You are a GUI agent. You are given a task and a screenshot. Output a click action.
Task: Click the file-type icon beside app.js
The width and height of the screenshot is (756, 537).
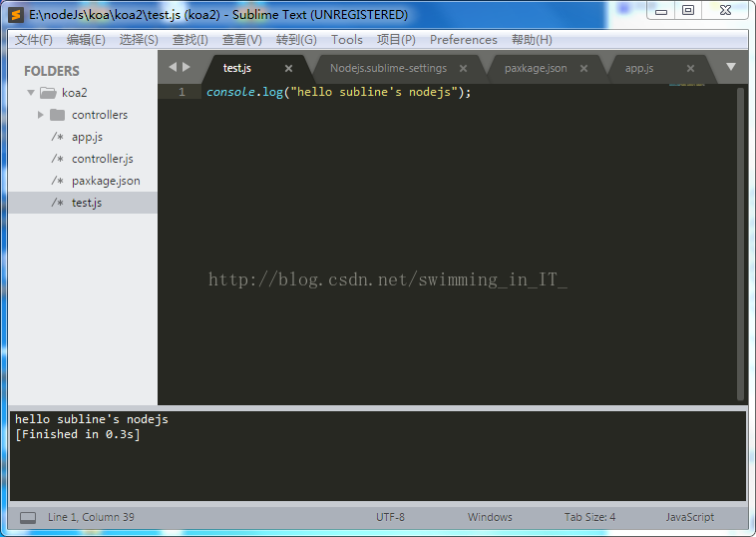[x=58, y=137]
